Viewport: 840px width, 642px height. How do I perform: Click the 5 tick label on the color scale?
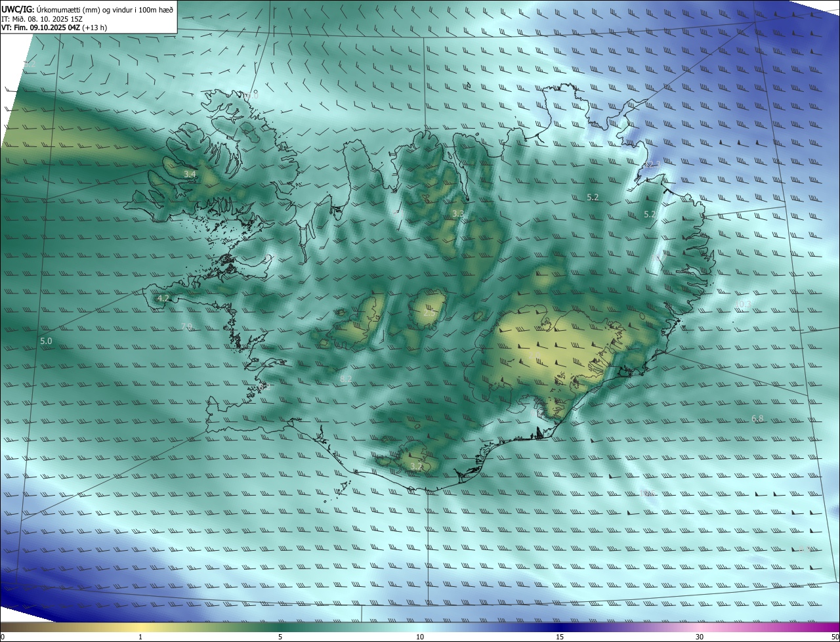point(280,637)
